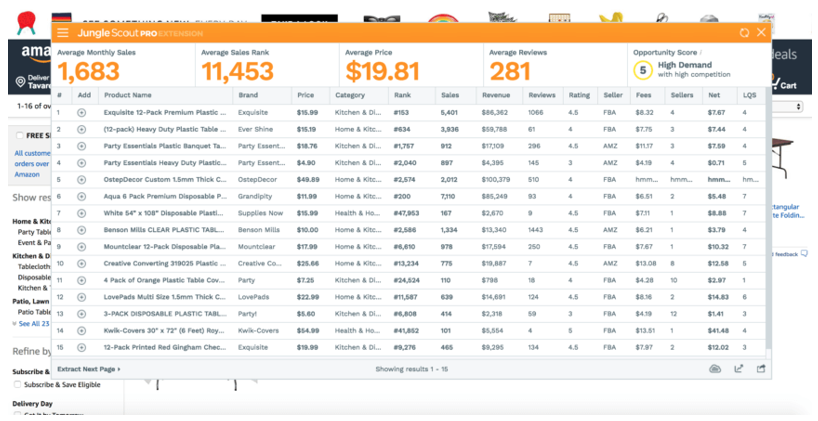
Task: Add Exquisite 12-Pack Premium Plastic via plus icon
Action: click(82, 113)
